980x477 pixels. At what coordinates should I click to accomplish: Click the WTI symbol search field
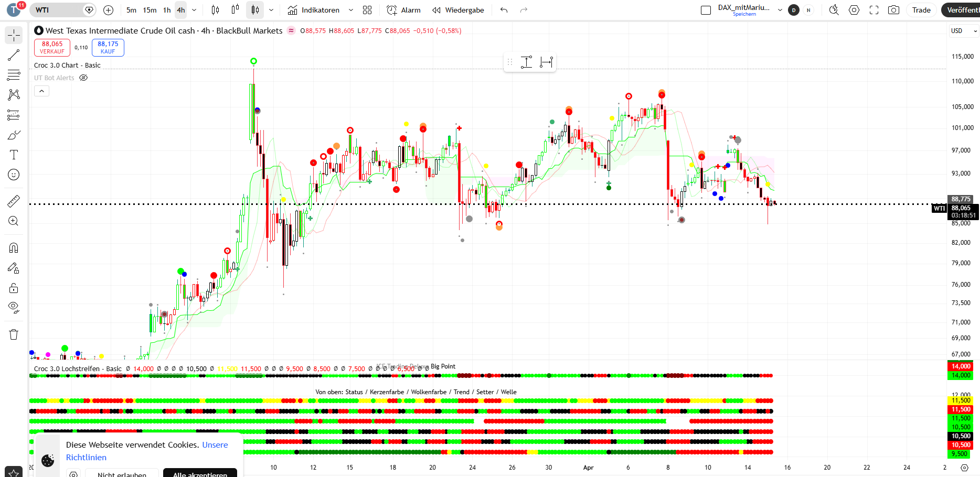(x=57, y=10)
